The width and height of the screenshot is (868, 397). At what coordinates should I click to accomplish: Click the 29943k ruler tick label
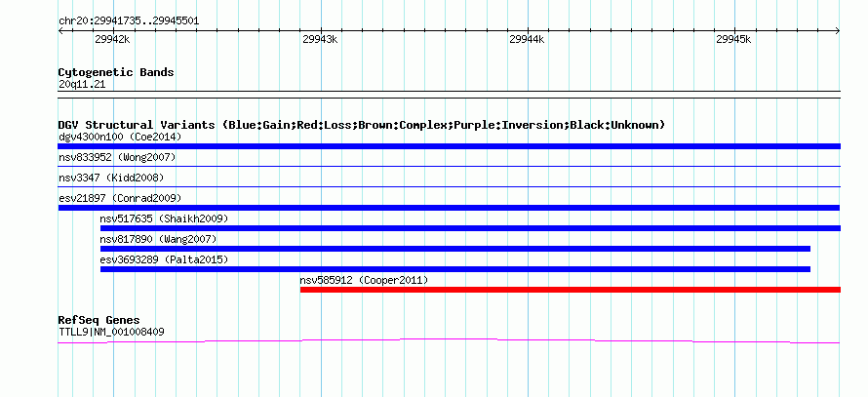click(x=320, y=39)
